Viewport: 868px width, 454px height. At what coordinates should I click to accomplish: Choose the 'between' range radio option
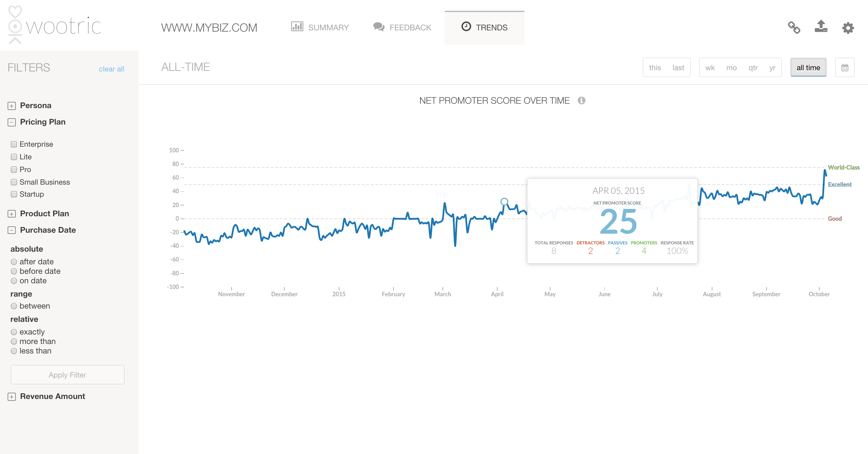pyautogui.click(x=14, y=306)
